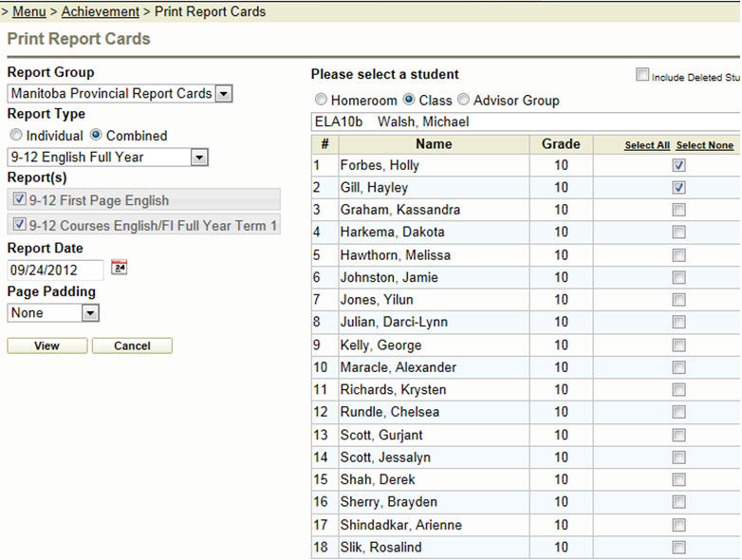Check the 9-12 First Page English report
The width and height of the screenshot is (742, 560).
coord(21,200)
